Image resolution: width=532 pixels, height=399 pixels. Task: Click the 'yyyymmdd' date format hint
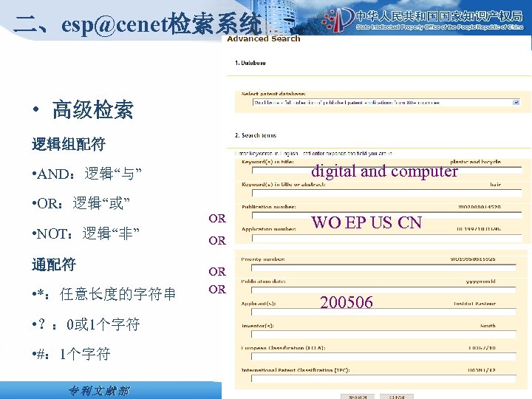[x=481, y=282]
